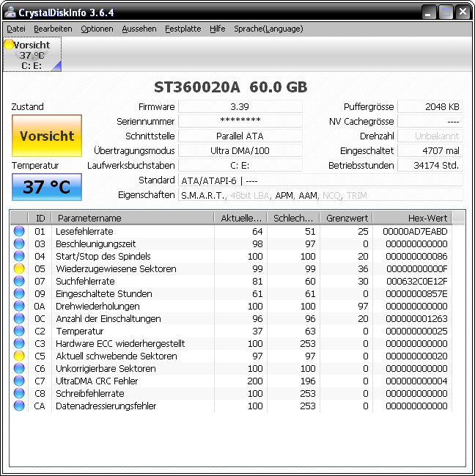Click hex value 00000000857E

(417, 293)
